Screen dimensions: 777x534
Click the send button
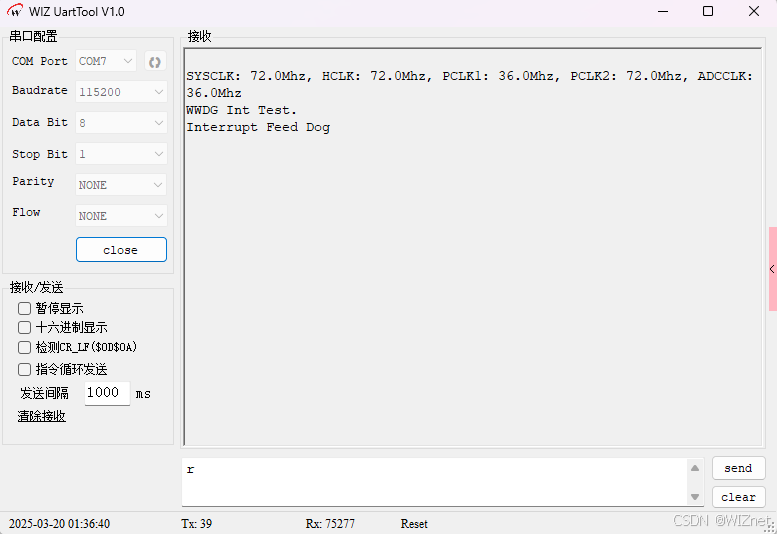coord(738,468)
